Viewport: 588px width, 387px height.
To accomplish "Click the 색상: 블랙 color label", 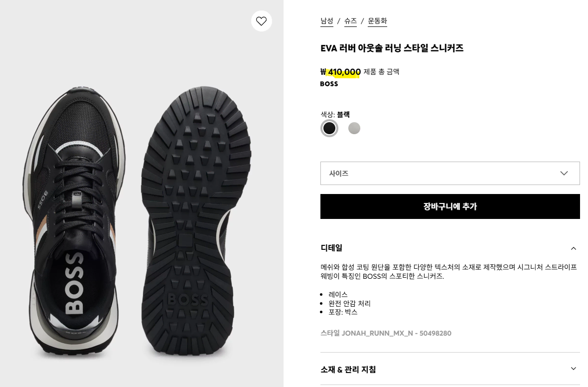I will pos(335,114).
